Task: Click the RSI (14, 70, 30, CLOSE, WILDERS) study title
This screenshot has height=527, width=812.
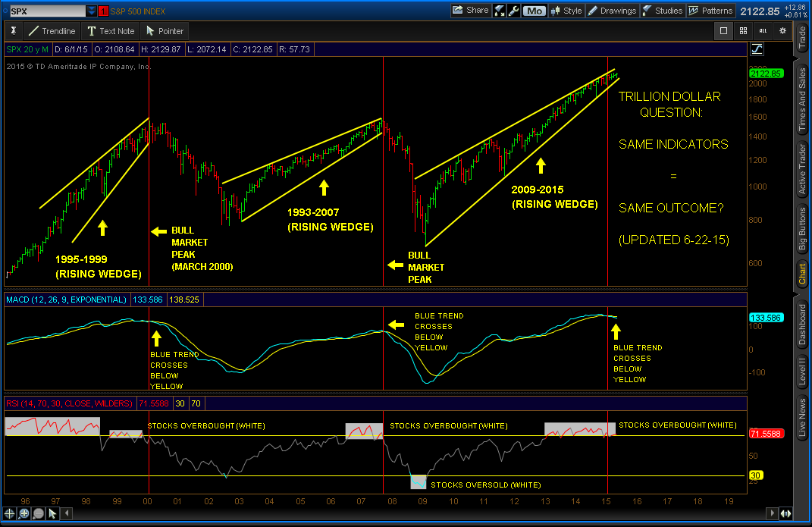Action: tap(70, 403)
